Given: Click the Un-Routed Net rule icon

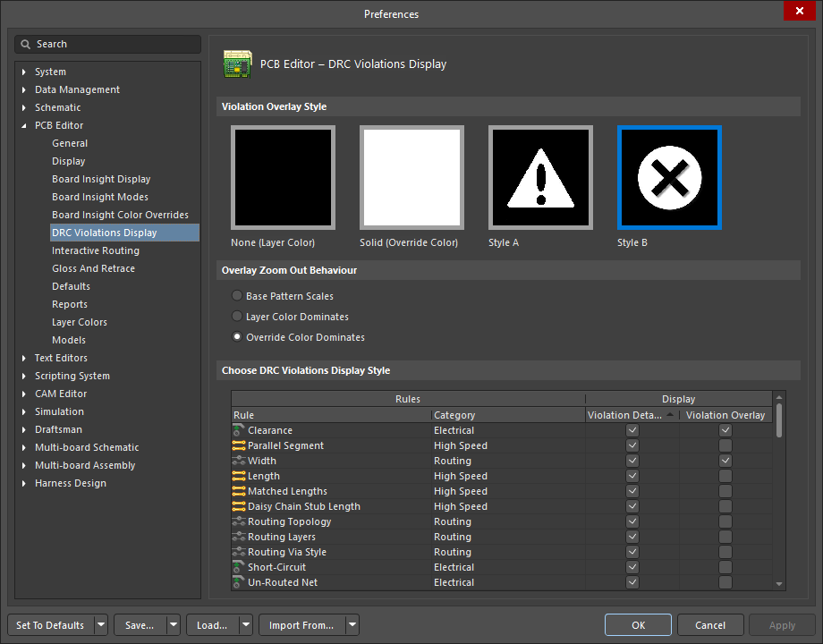Looking at the screenshot, I should click(237, 582).
